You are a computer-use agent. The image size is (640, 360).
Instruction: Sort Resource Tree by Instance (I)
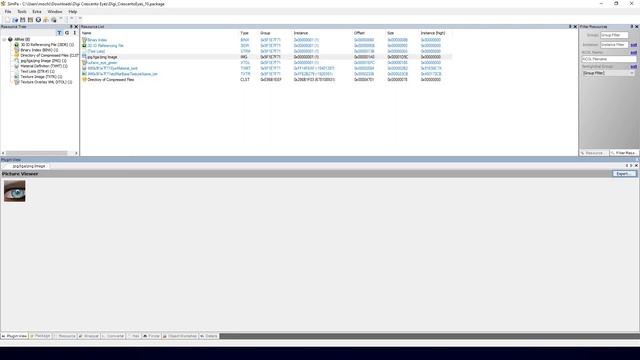tap(74, 33)
